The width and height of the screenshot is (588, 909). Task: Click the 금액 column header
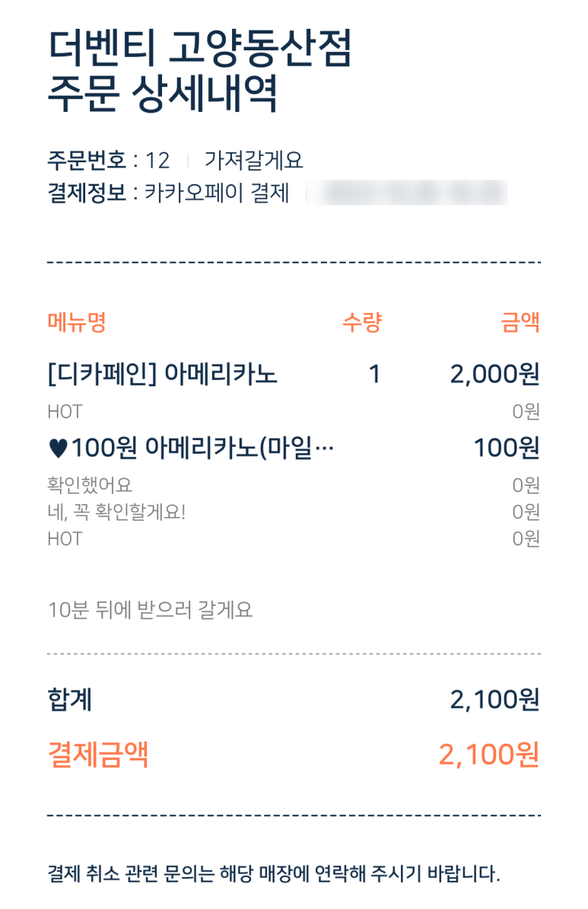click(x=520, y=322)
